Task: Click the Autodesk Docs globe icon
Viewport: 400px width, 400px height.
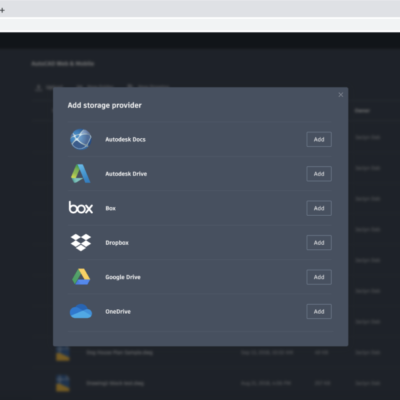Action: (x=81, y=139)
